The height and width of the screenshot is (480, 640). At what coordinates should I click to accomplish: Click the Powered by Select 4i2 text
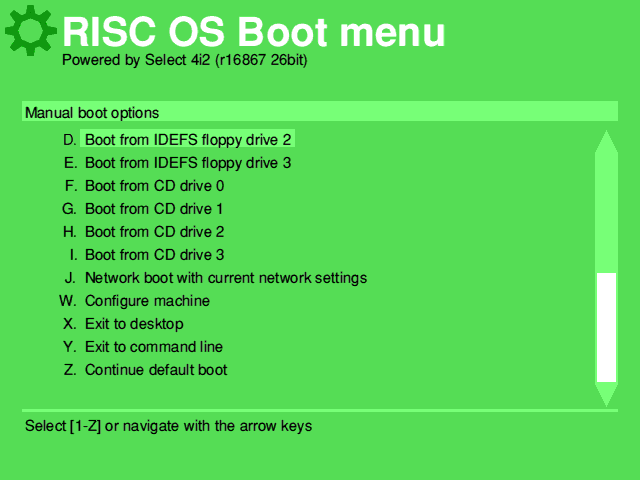pyautogui.click(x=184, y=60)
